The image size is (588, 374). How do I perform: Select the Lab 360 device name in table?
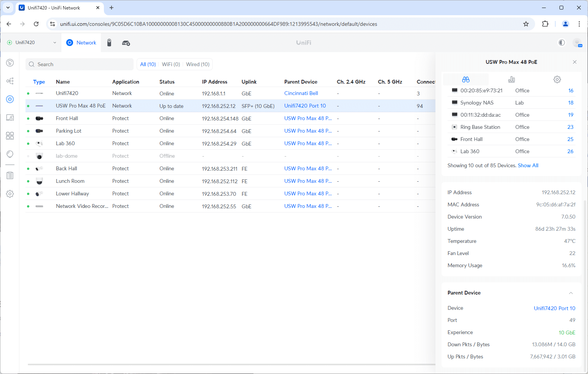tap(65, 143)
